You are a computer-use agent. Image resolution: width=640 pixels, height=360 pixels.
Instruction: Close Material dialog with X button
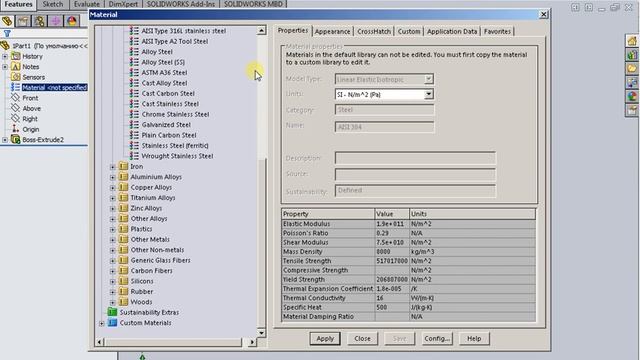click(543, 14)
